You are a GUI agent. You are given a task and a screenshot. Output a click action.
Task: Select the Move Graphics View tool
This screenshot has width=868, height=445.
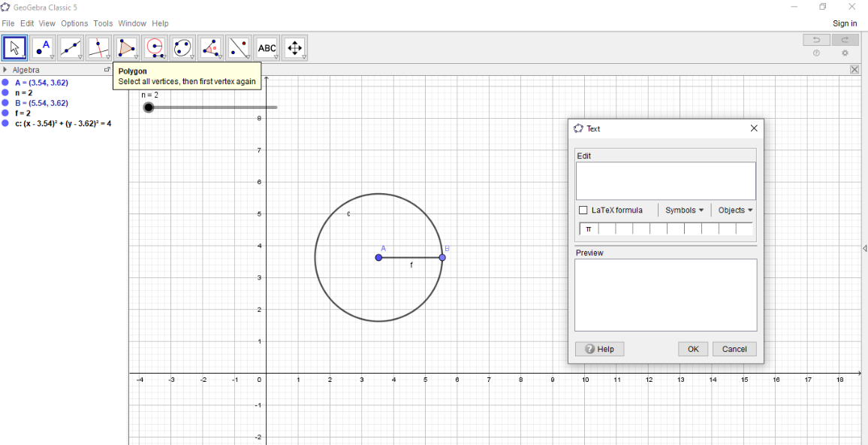pos(295,47)
